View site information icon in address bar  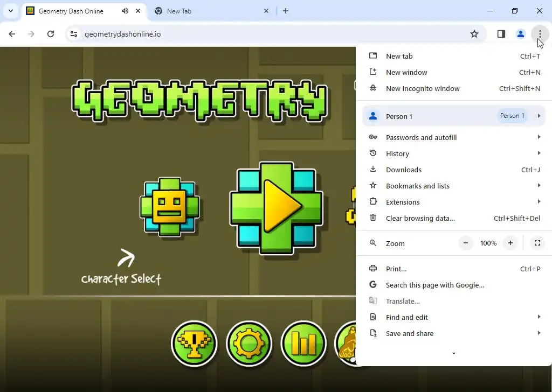click(73, 34)
